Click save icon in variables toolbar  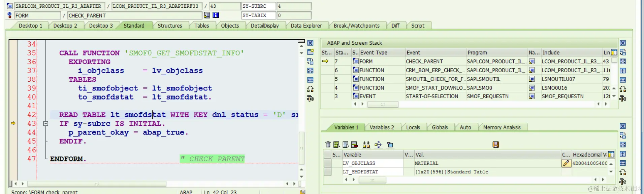point(495,145)
